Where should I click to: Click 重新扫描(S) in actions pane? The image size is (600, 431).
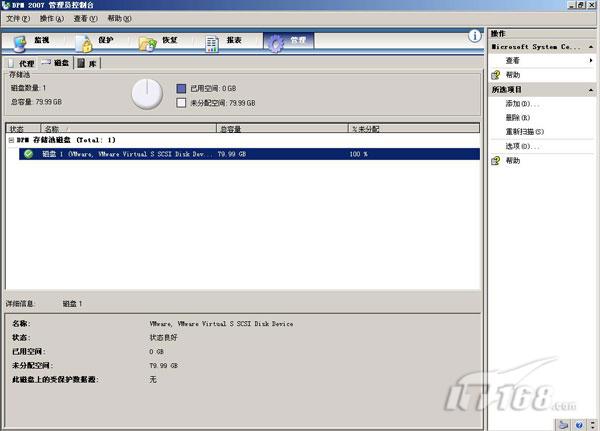525,132
